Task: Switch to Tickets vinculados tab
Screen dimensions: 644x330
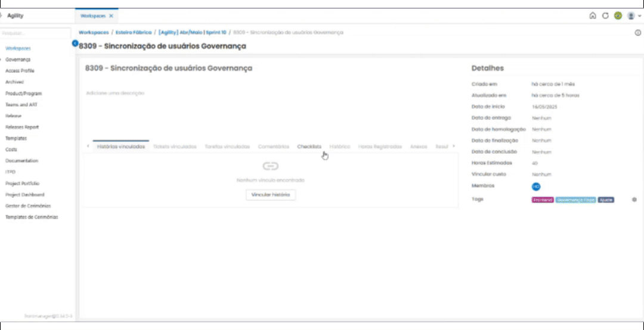Action: click(175, 147)
